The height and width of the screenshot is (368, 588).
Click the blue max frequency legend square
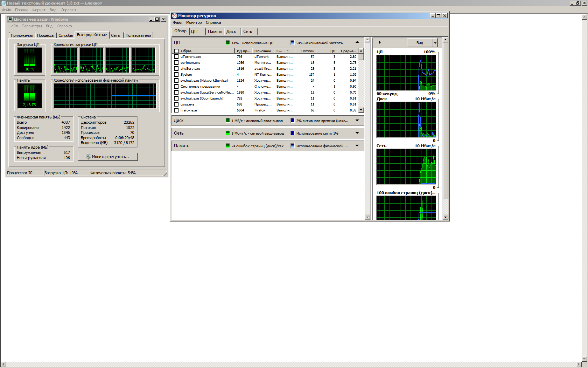[x=293, y=43]
